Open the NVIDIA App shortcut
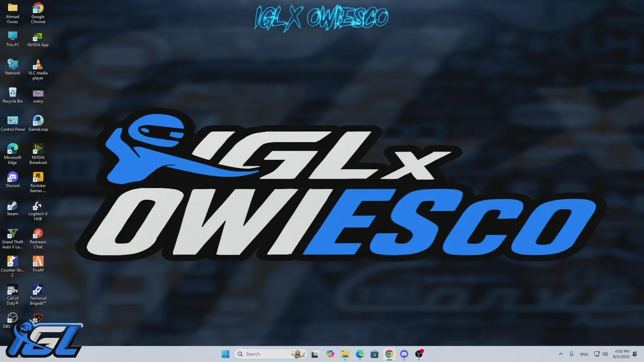The image size is (644, 362). pos(38,39)
